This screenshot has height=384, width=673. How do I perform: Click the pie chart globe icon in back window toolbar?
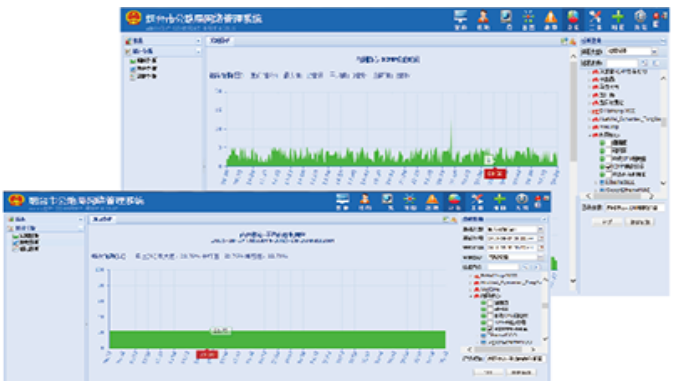pyautogui.click(x=573, y=18)
